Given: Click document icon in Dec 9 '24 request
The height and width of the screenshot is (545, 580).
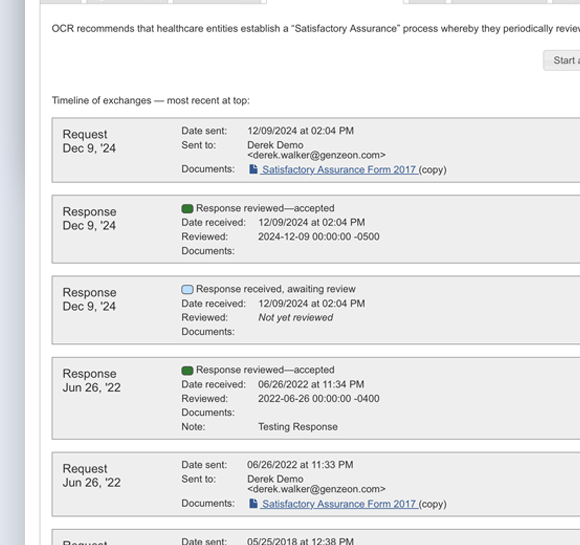Looking at the screenshot, I should (x=253, y=169).
